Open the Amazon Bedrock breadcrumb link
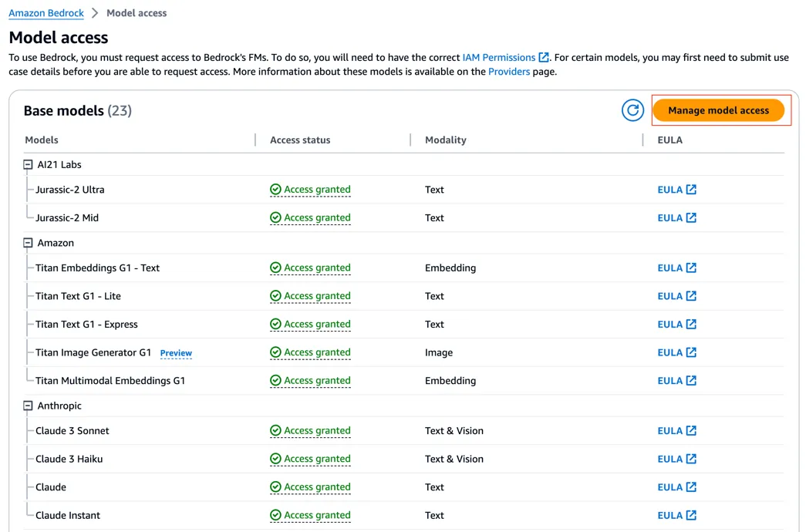Viewport: 806px width, 532px height. 46,13
